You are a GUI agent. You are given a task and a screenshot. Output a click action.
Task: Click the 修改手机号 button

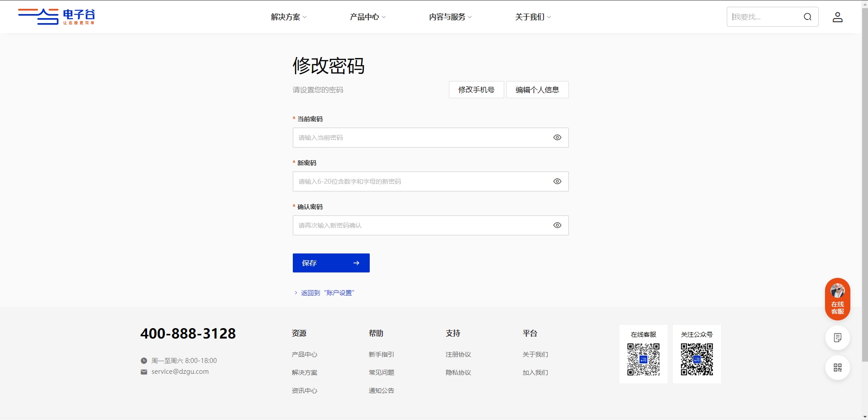[476, 90]
